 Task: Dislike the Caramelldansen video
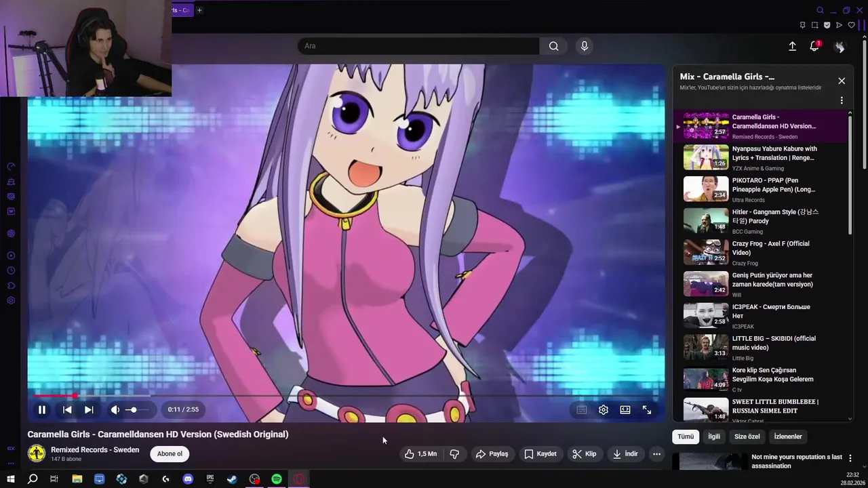(454, 454)
